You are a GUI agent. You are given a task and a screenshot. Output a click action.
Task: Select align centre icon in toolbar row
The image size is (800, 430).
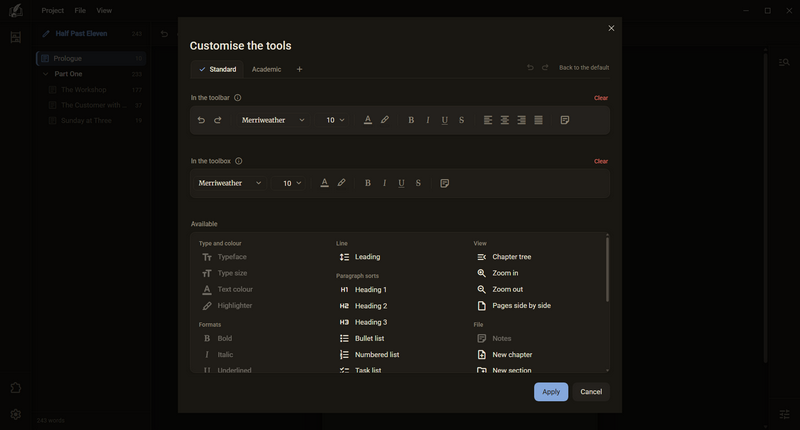(x=505, y=120)
